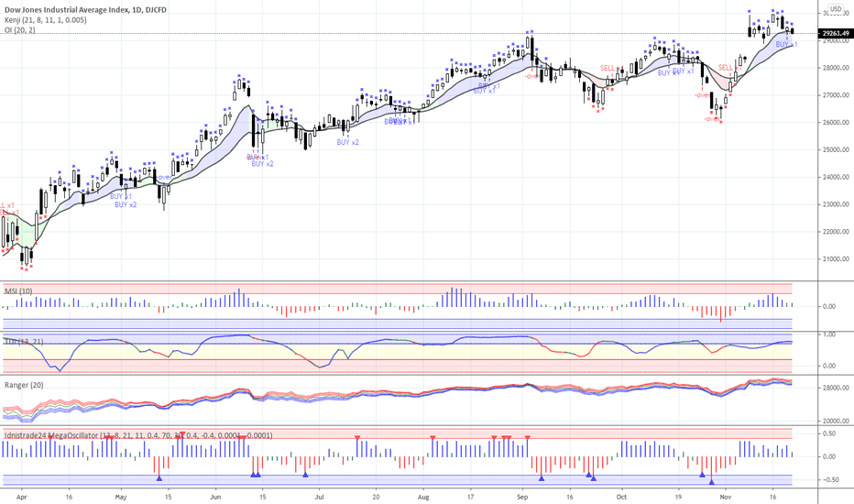Select the Idnistrade24 MegaOscillator indicator label
The width and height of the screenshot is (854, 504).
pos(138,435)
